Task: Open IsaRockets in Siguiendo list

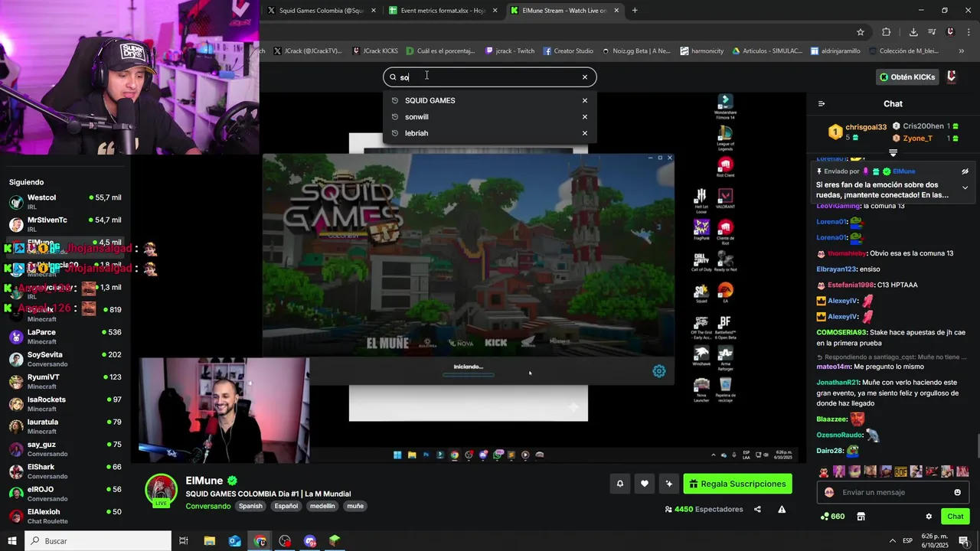Action: coord(65,404)
